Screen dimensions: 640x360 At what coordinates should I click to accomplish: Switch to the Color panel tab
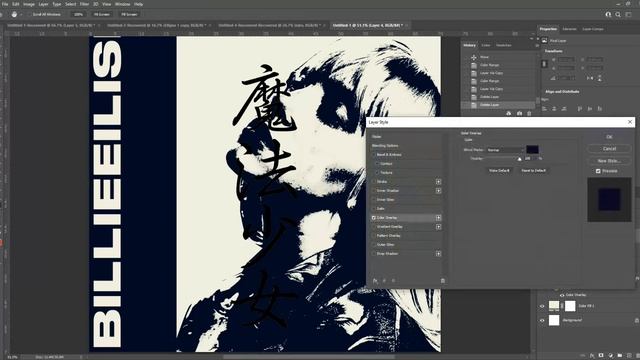(x=486, y=45)
